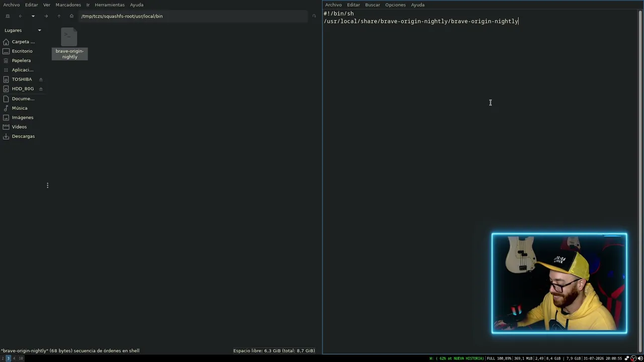Click the FULL 100,89% battery status
Viewport: 644px width, 362px height.
(x=499, y=358)
